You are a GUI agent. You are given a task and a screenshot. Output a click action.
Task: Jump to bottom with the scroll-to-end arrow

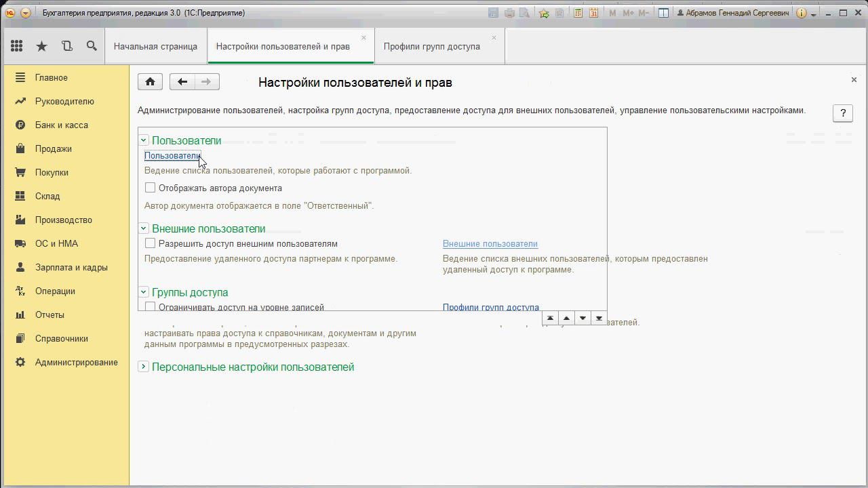599,318
